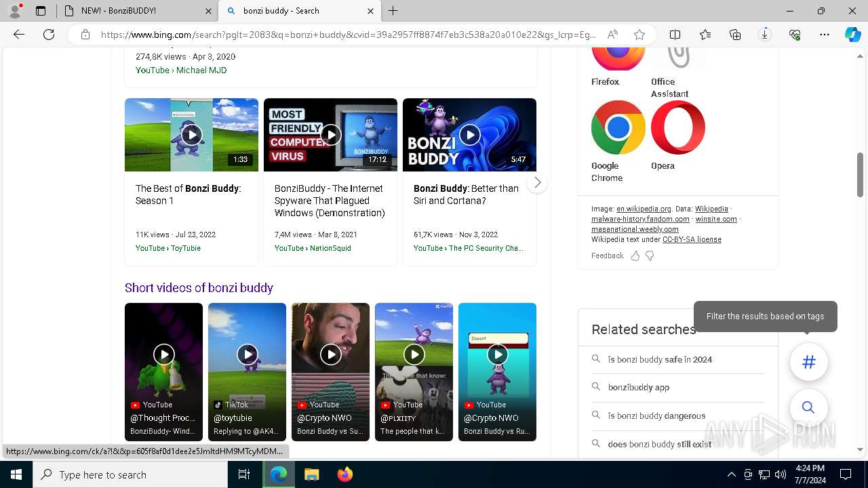Screen dimensions: 868x488
Task: Open Short videos of bonzi buddy heading
Action: pyautogui.click(x=199, y=287)
